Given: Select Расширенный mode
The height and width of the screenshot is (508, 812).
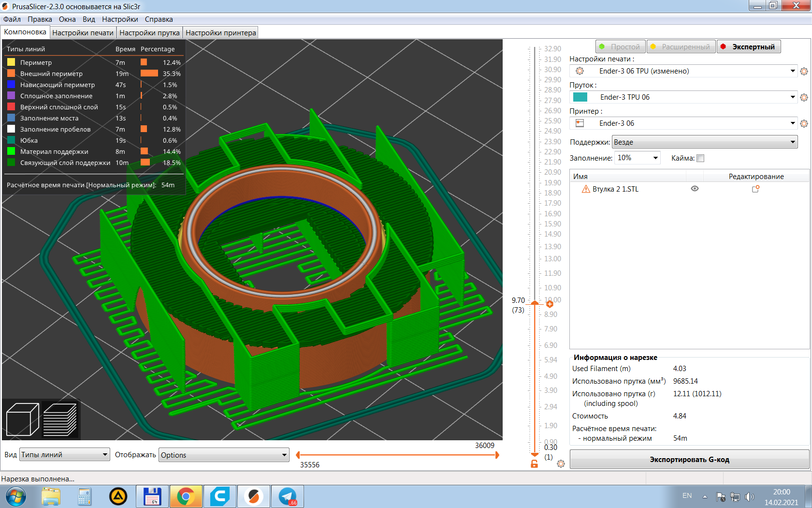Looking at the screenshot, I should [681, 47].
